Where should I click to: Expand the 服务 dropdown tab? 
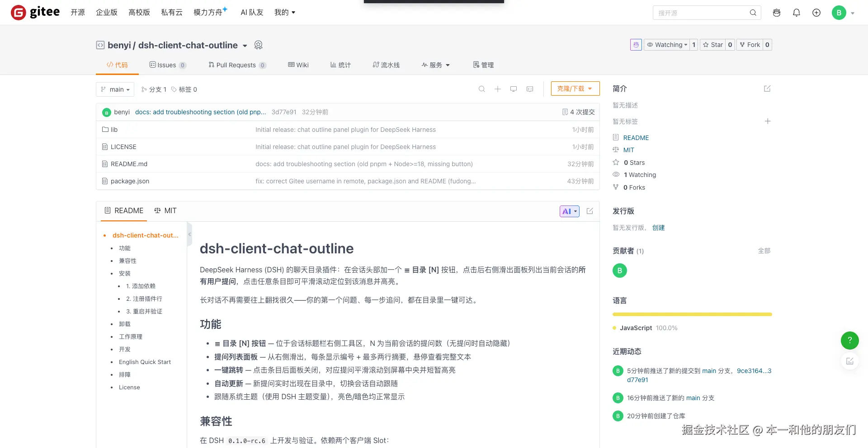436,65
